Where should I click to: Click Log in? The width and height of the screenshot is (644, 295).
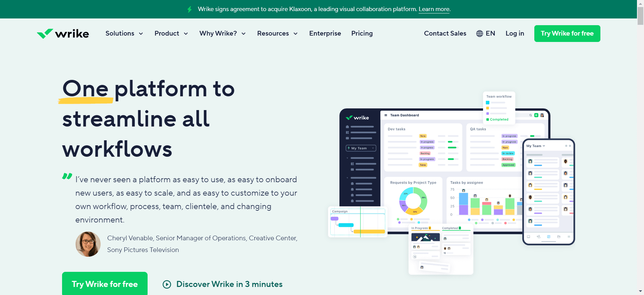(x=515, y=34)
